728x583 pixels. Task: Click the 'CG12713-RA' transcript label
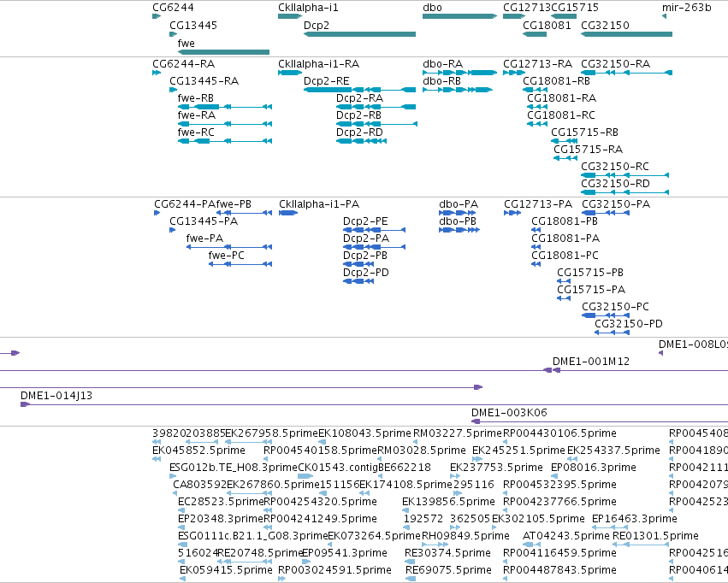click(537, 64)
